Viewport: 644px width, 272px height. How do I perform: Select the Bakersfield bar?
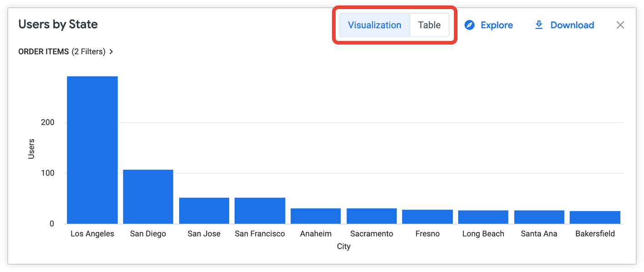pos(595,217)
